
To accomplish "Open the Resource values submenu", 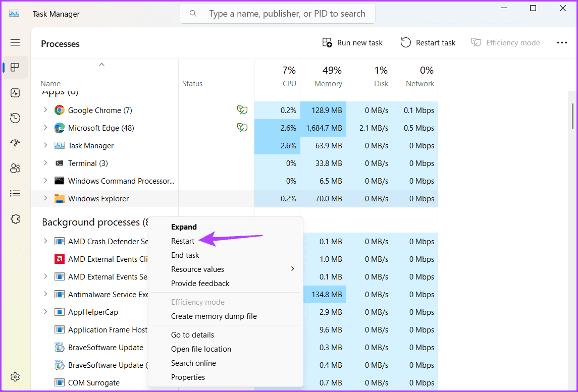I will [226, 269].
